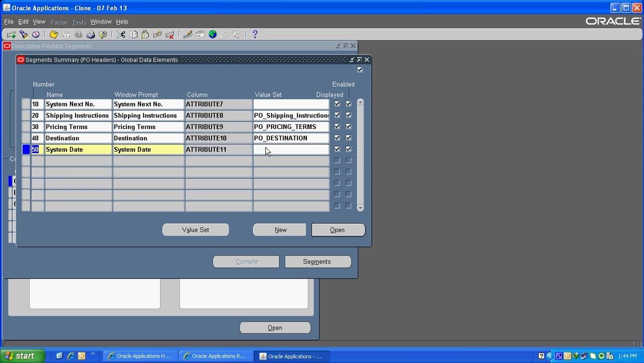
Task: Select PO_PRICING_TERMS value set cell
Action: point(291,127)
